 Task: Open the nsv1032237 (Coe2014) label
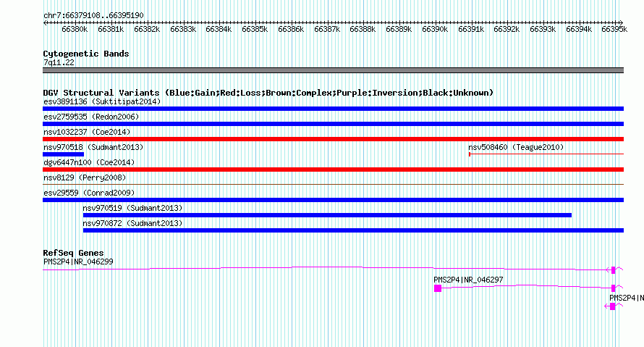[87, 132]
